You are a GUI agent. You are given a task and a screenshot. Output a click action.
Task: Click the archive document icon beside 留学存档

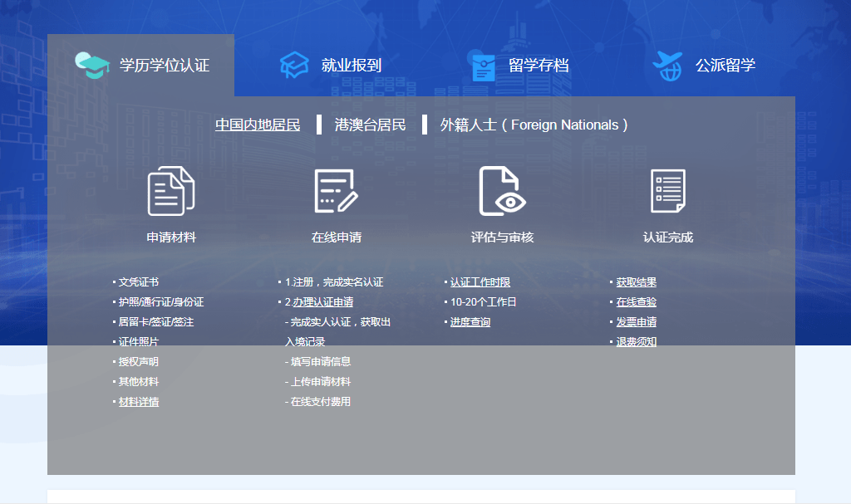coord(483,66)
